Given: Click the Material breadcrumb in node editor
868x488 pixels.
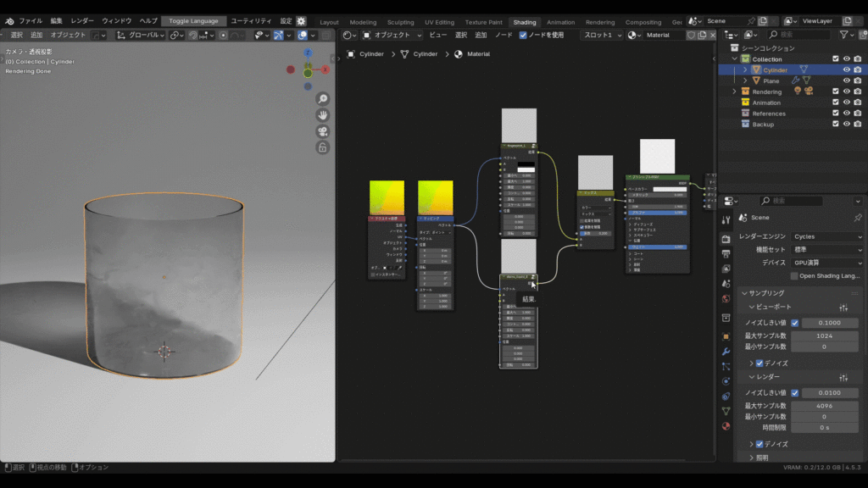Looking at the screenshot, I should click(479, 54).
